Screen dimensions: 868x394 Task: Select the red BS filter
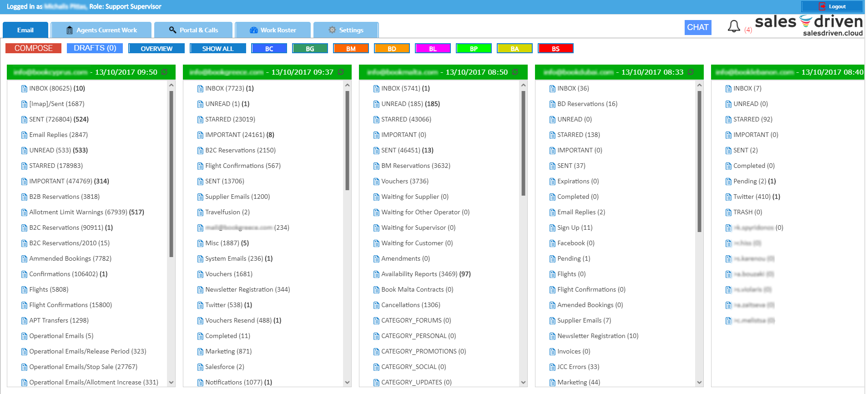click(555, 48)
